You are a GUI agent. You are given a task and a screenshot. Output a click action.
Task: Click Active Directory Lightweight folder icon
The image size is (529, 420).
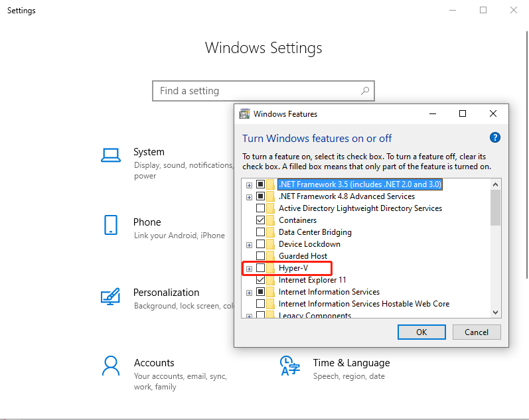point(270,208)
